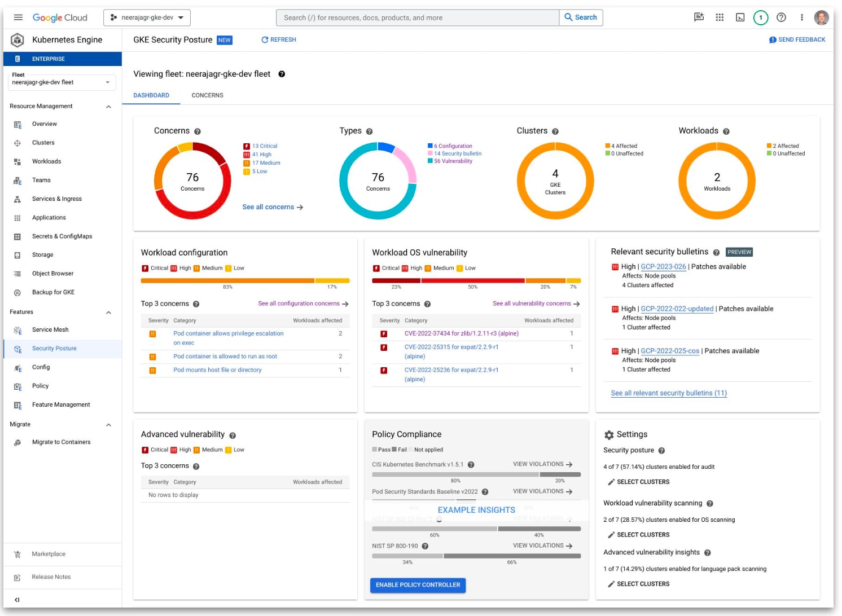Click the Concerns donut chart showing 76
The width and height of the screenshot is (842, 616).
pyautogui.click(x=192, y=181)
